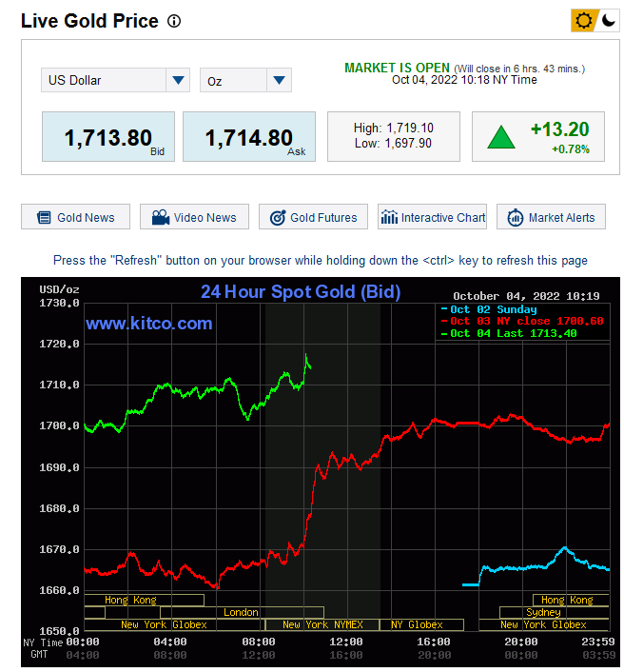This screenshot has height=672, width=624.
Task: Switch to dark mode moon icon
Action: point(608,20)
